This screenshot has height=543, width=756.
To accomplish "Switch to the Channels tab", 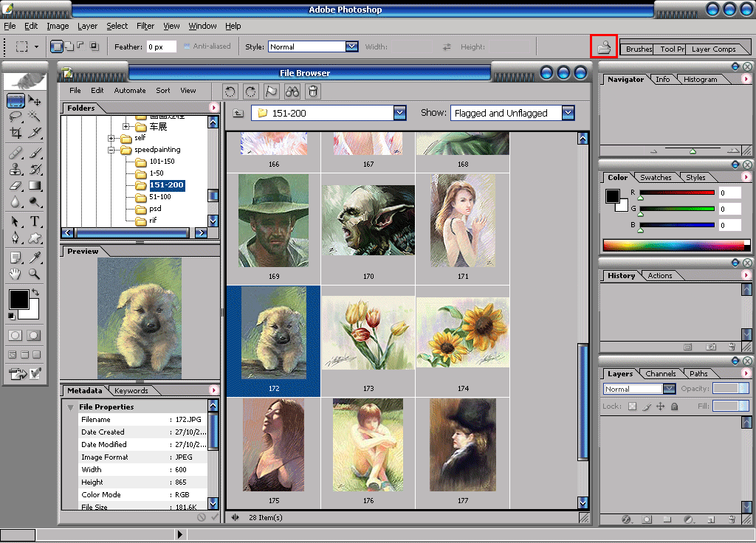I will 660,373.
